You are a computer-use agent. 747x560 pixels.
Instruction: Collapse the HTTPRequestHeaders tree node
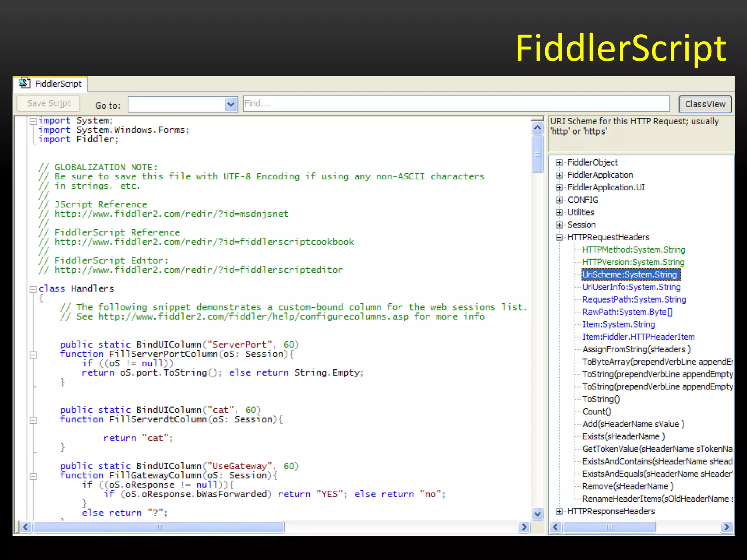(559, 237)
